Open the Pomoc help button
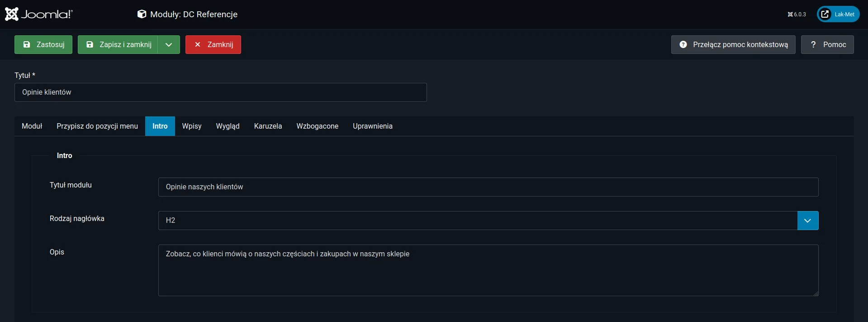Screen dimensions: 868x322 [x=827, y=44]
